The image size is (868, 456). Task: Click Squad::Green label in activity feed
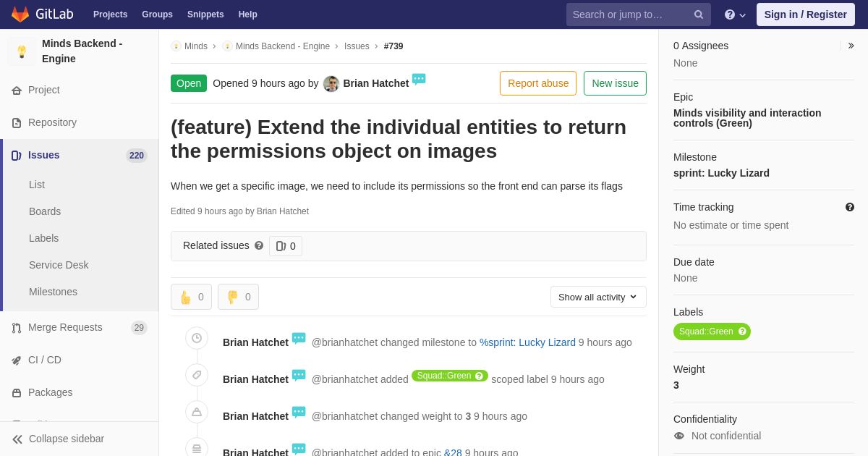[450, 376]
